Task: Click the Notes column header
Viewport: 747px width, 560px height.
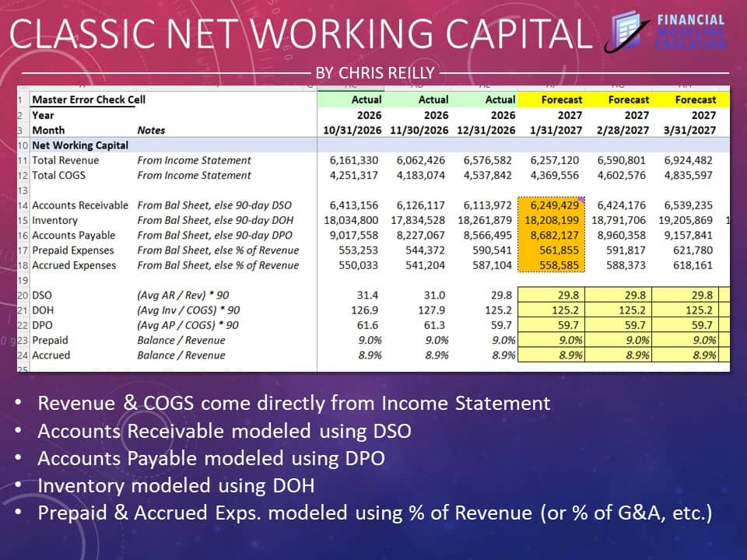Action: [151, 131]
